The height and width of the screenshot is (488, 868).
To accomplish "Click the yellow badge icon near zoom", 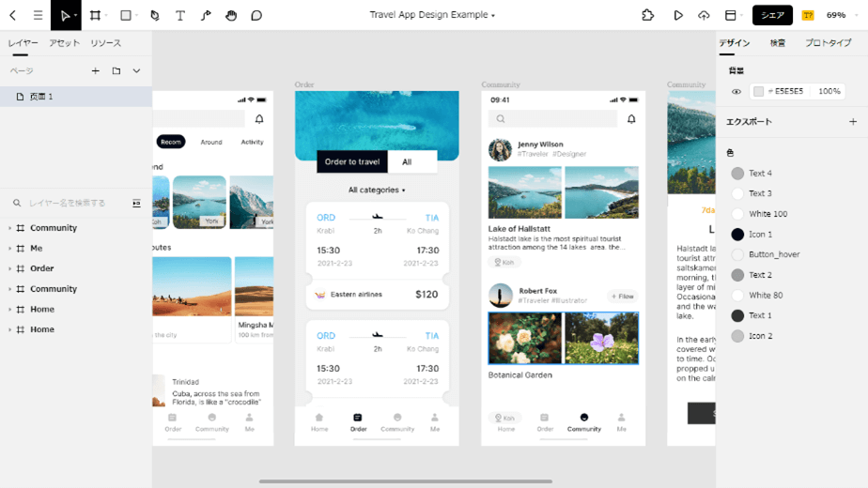I will [808, 15].
